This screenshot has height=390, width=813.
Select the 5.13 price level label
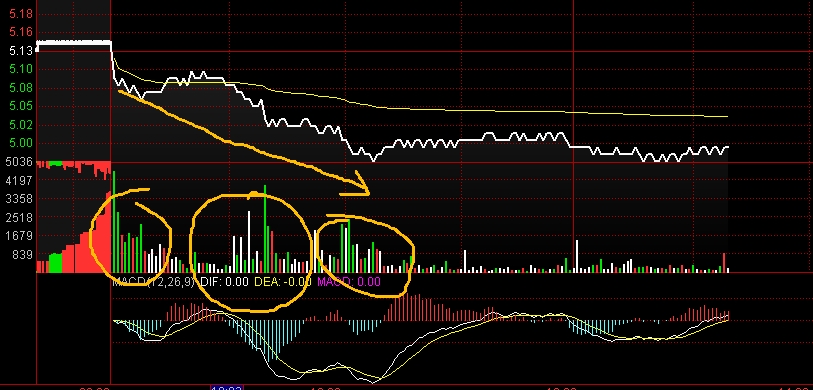(x=21, y=51)
